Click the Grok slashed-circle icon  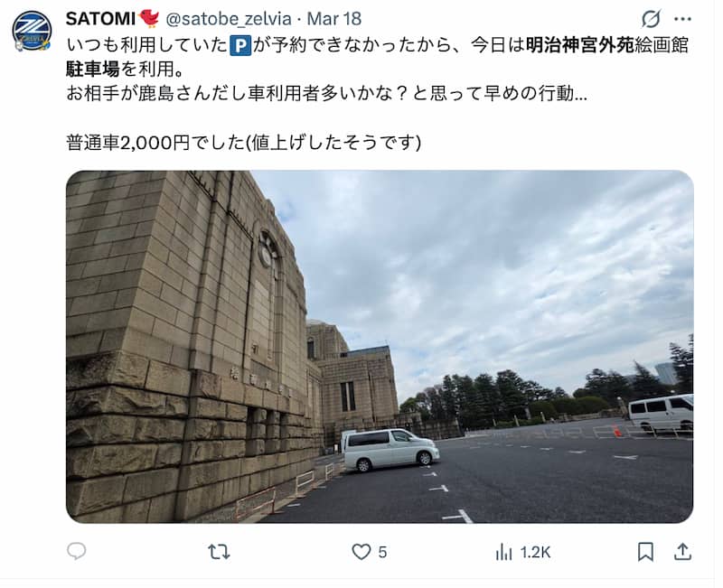coord(651,19)
